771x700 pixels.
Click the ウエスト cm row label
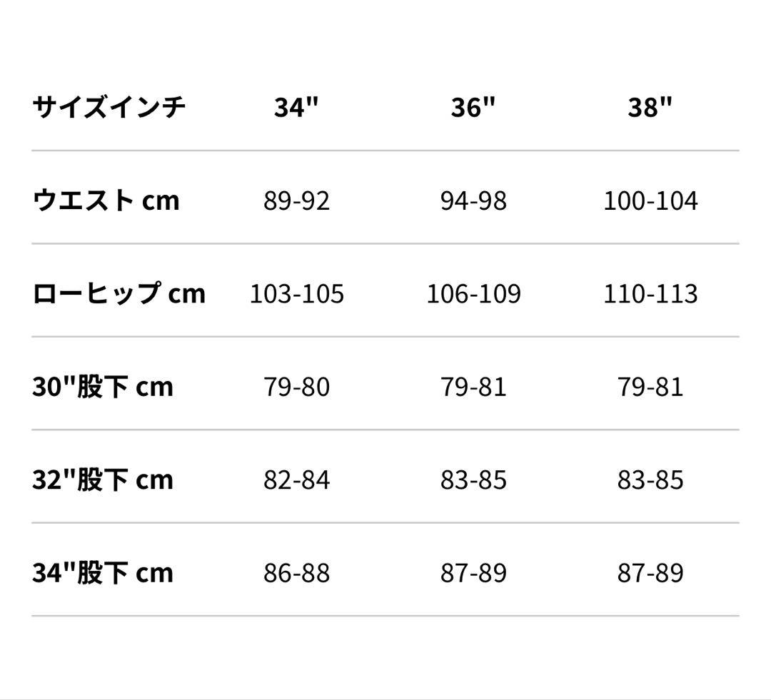[x=106, y=201]
